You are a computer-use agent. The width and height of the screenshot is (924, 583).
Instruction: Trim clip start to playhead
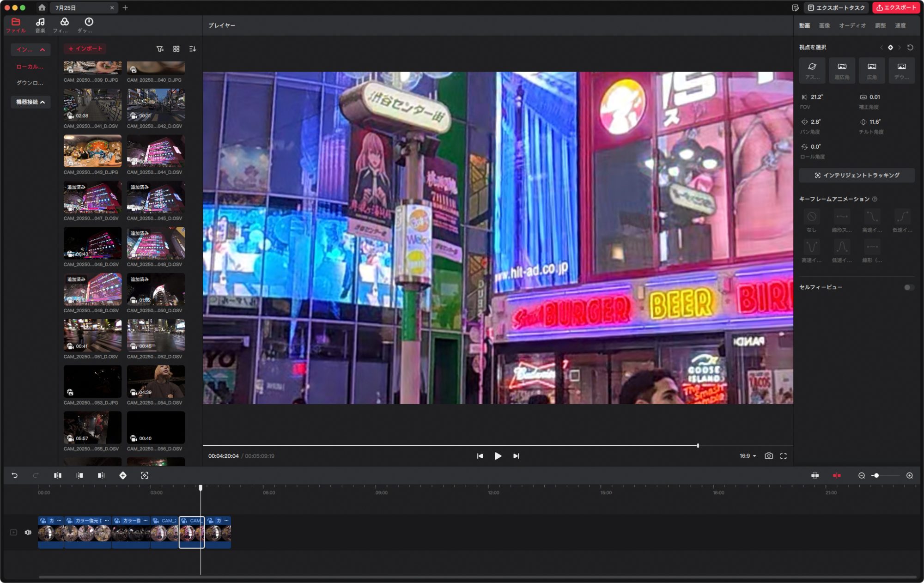point(79,475)
